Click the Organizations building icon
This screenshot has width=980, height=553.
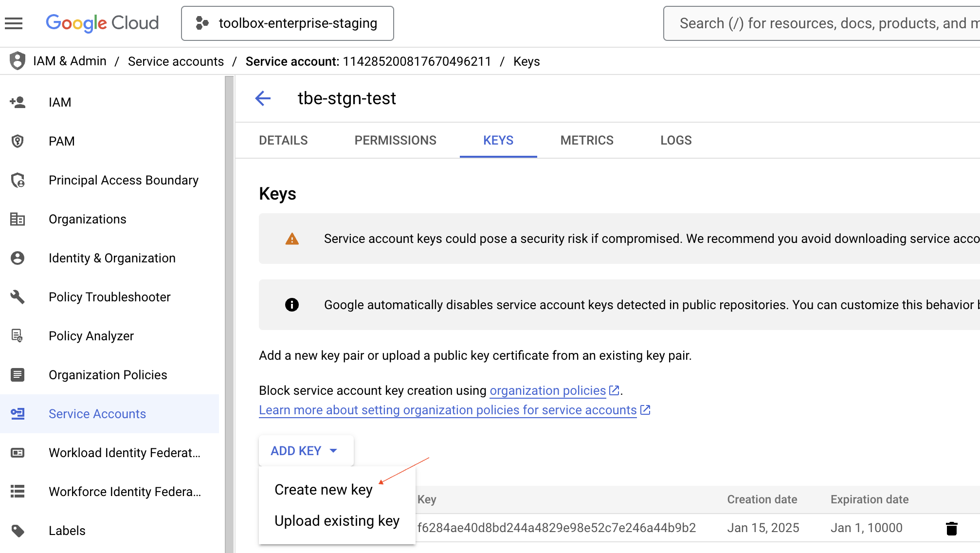[x=18, y=219]
